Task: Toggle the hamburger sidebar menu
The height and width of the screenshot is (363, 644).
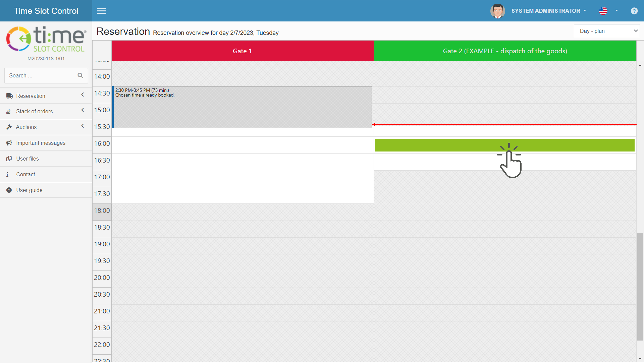Action: pos(101,11)
